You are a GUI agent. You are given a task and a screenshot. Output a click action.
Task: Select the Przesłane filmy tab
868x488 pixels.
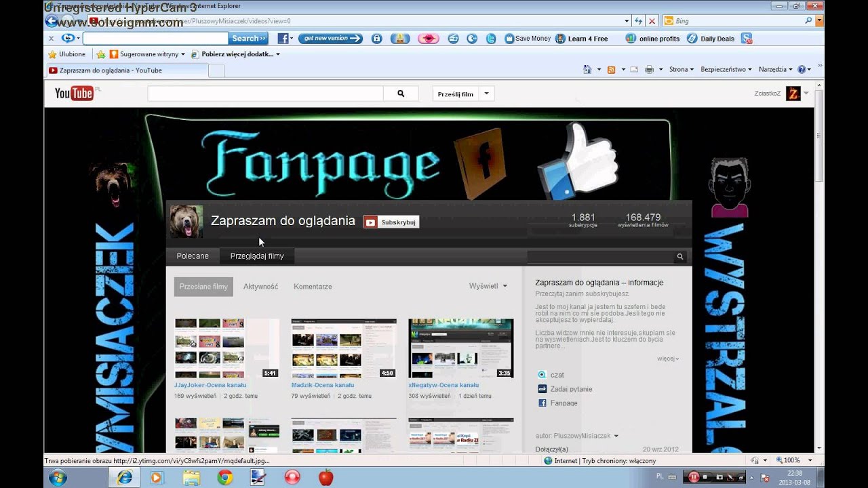pos(203,287)
